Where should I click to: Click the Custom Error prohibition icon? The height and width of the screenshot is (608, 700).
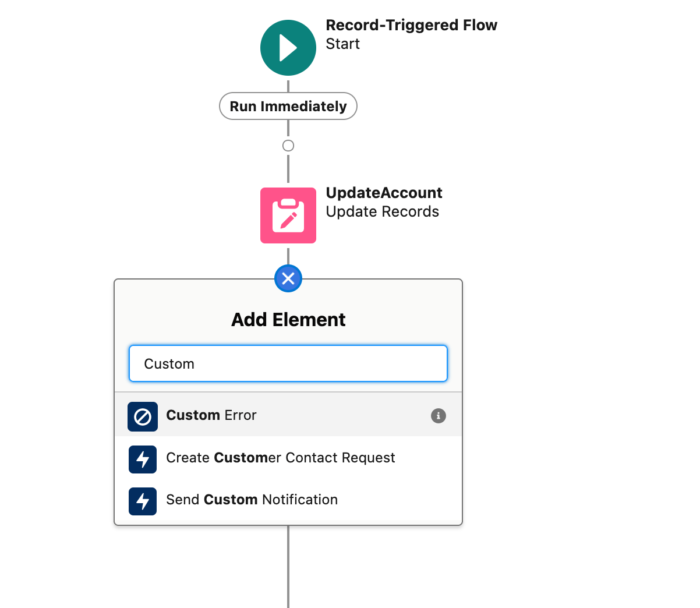143,416
